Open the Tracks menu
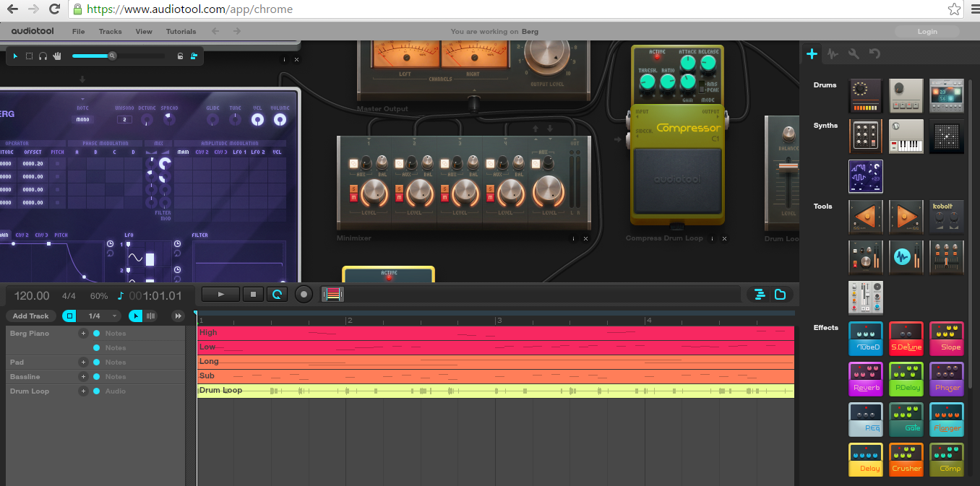This screenshot has width=980, height=486. [x=110, y=31]
